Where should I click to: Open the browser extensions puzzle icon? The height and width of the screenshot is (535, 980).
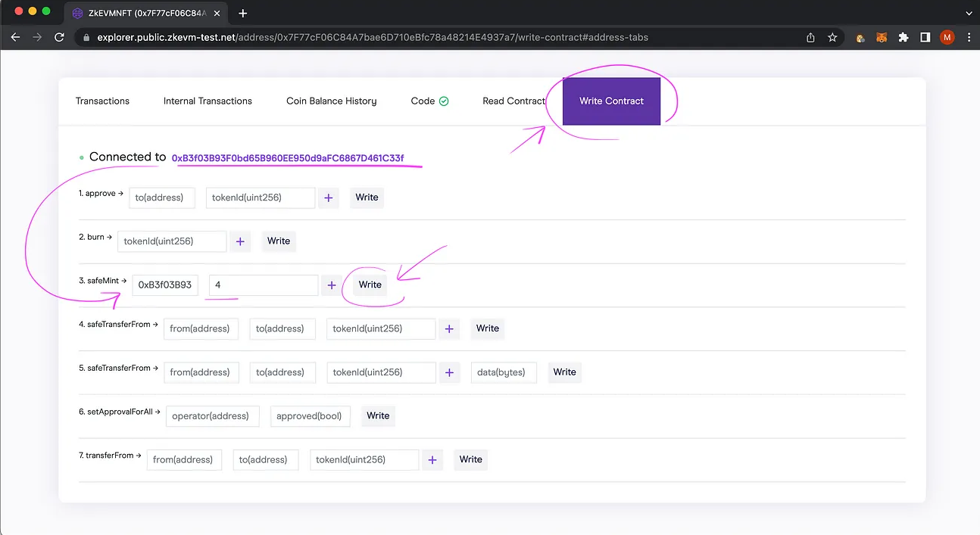pos(903,37)
